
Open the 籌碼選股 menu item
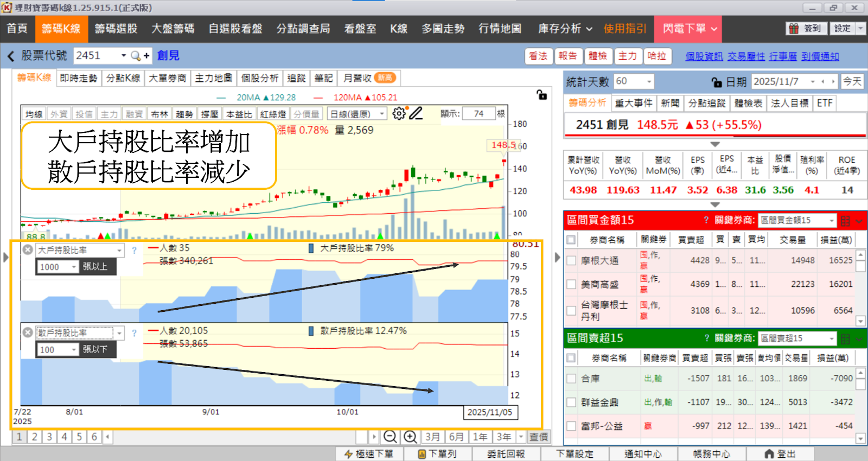116,28
